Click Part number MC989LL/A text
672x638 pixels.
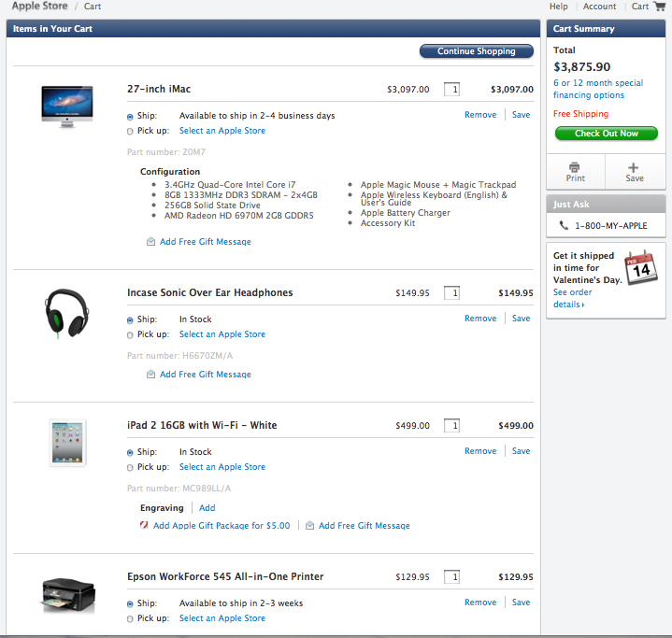[x=179, y=488]
